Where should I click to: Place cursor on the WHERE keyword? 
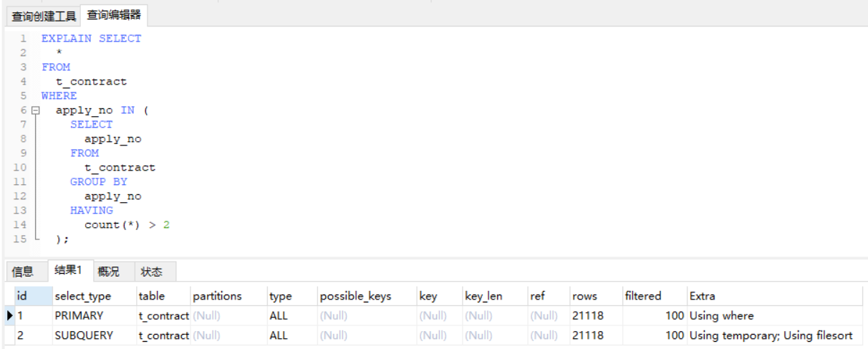tap(59, 96)
